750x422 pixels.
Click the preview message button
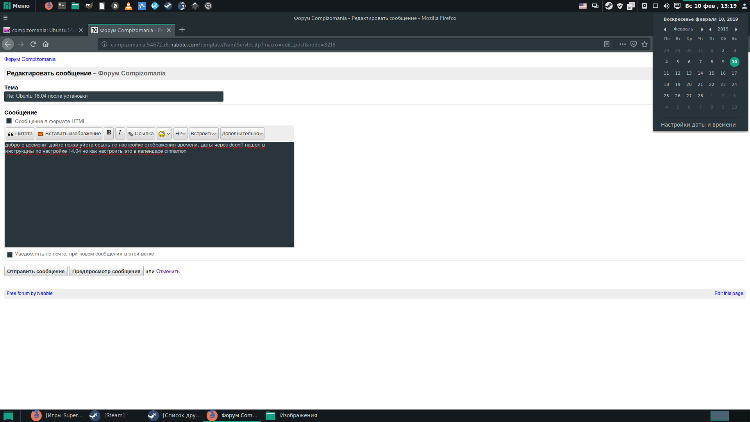pyautogui.click(x=106, y=271)
